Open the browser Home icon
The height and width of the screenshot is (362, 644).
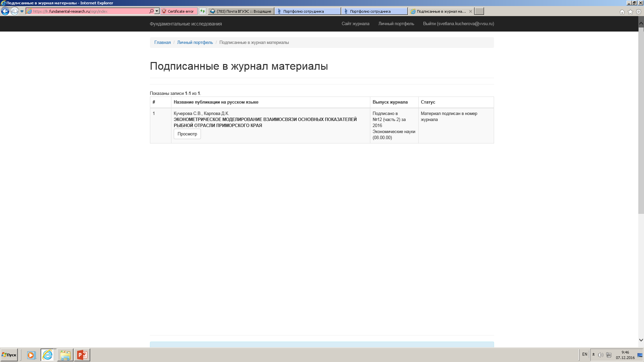tap(622, 12)
